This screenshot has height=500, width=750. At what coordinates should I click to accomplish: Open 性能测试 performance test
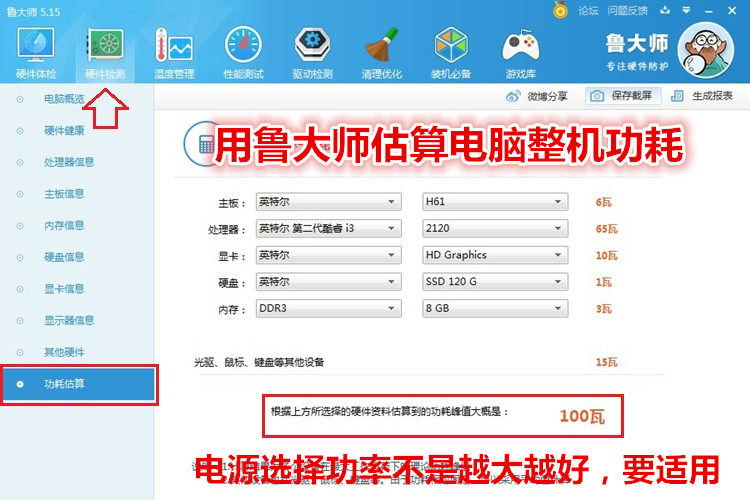[x=243, y=53]
